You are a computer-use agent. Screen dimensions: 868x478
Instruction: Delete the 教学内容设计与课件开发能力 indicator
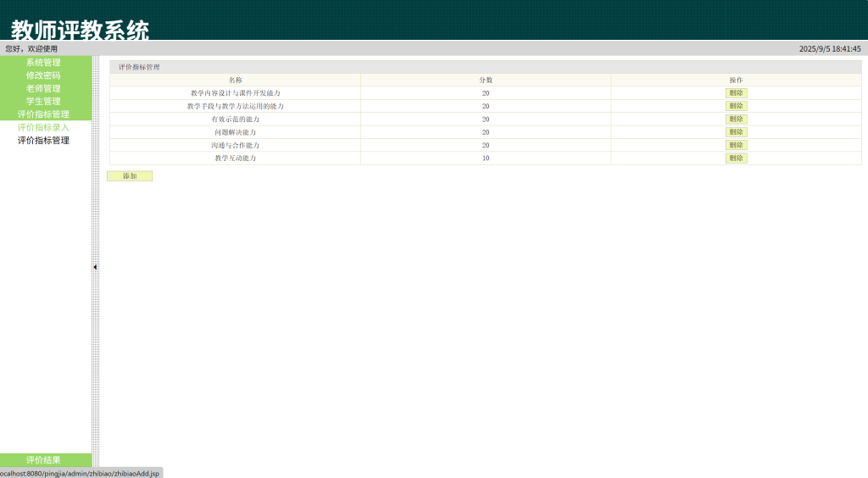737,93
